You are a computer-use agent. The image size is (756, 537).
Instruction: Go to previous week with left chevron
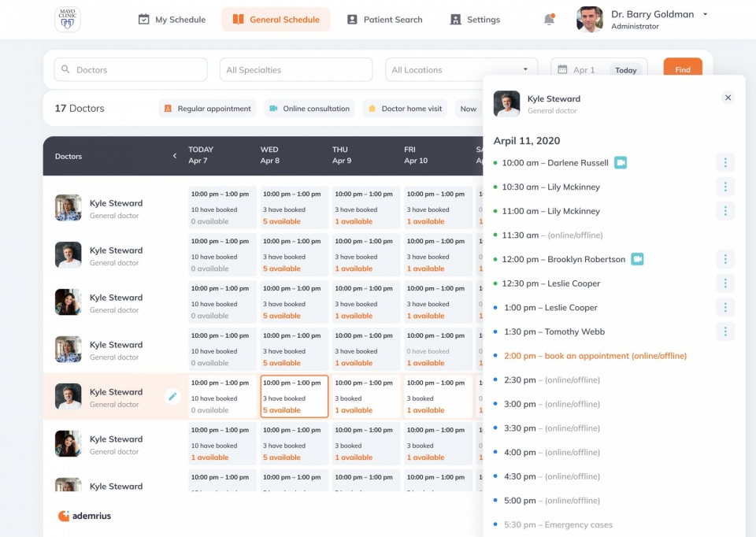coord(175,156)
